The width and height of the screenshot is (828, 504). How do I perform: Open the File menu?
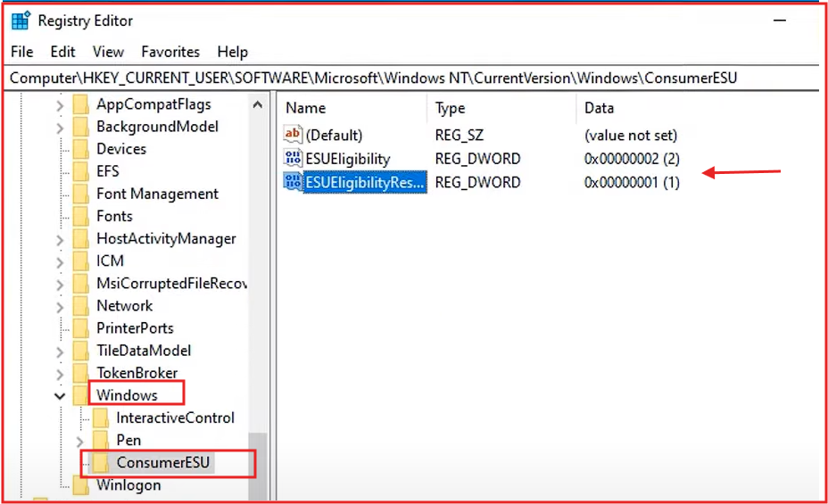coord(21,52)
